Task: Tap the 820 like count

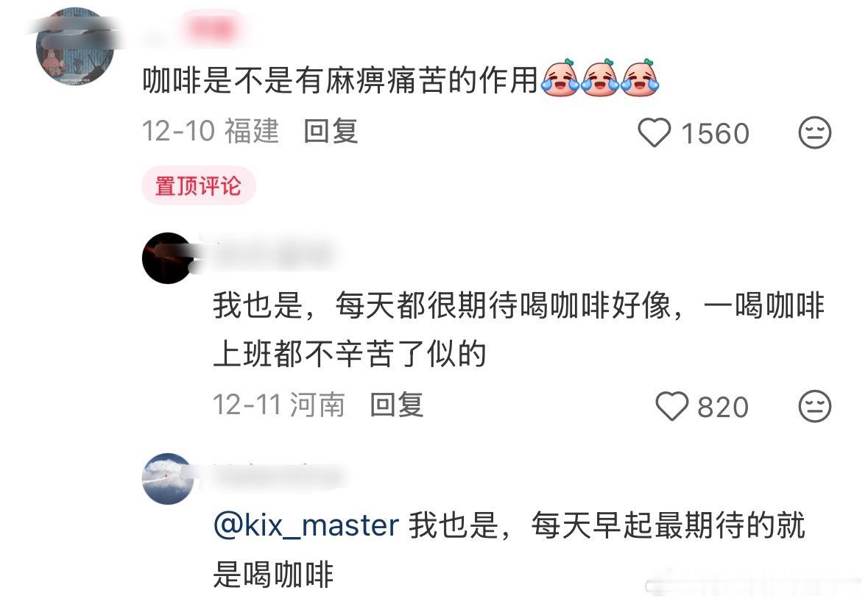Action: click(x=723, y=407)
